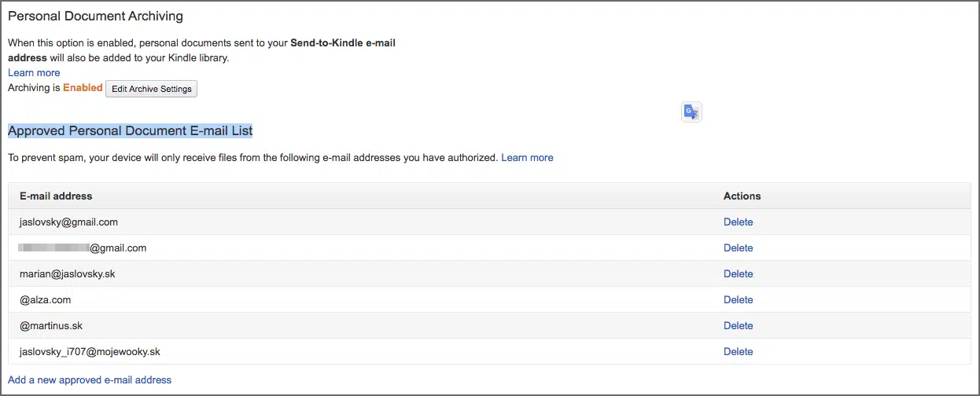Select the jaslovsky@gmail.com row text
Viewport: 980px width, 396px height.
tap(68, 222)
